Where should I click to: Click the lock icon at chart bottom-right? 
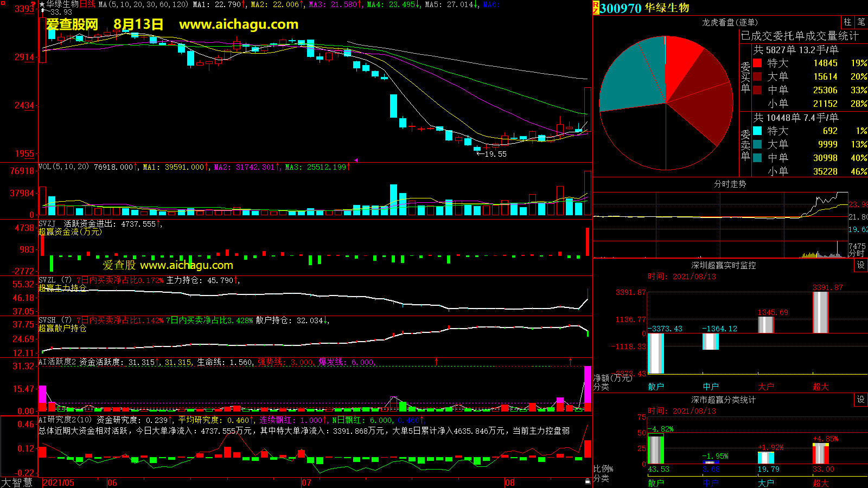588,481
